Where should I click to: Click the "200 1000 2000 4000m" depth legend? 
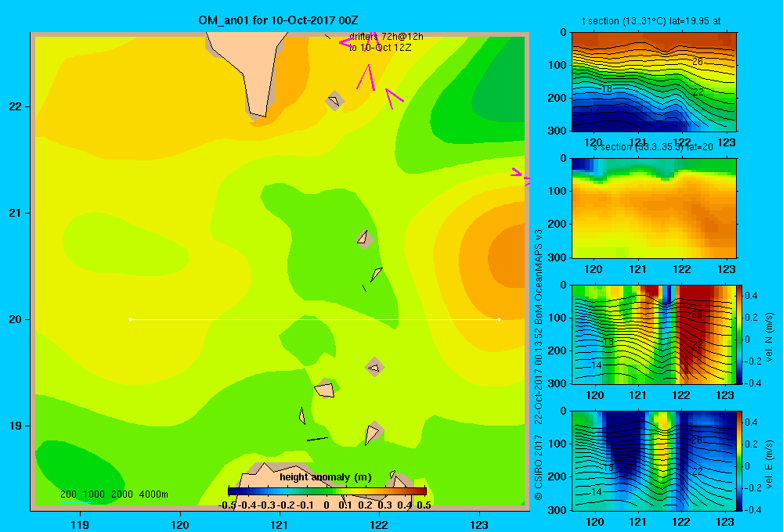tap(114, 494)
